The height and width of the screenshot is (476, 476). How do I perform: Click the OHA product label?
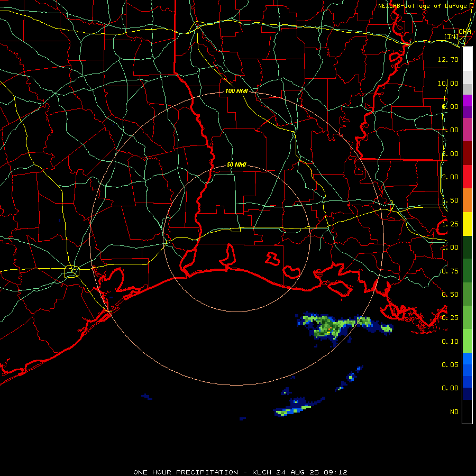pyautogui.click(x=465, y=32)
